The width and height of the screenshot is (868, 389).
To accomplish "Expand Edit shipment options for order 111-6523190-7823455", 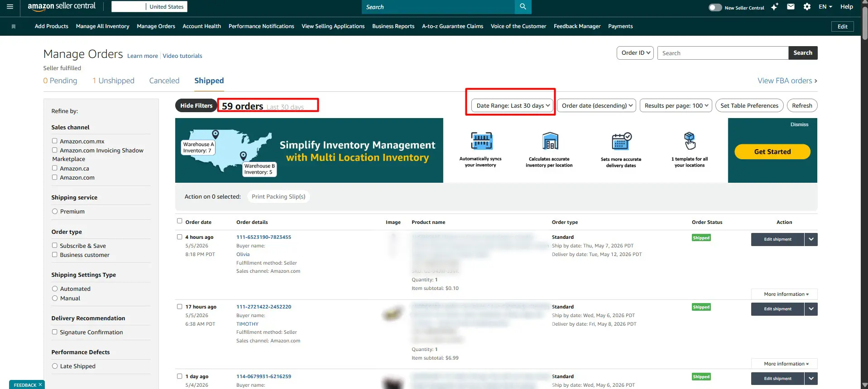I will [811, 239].
